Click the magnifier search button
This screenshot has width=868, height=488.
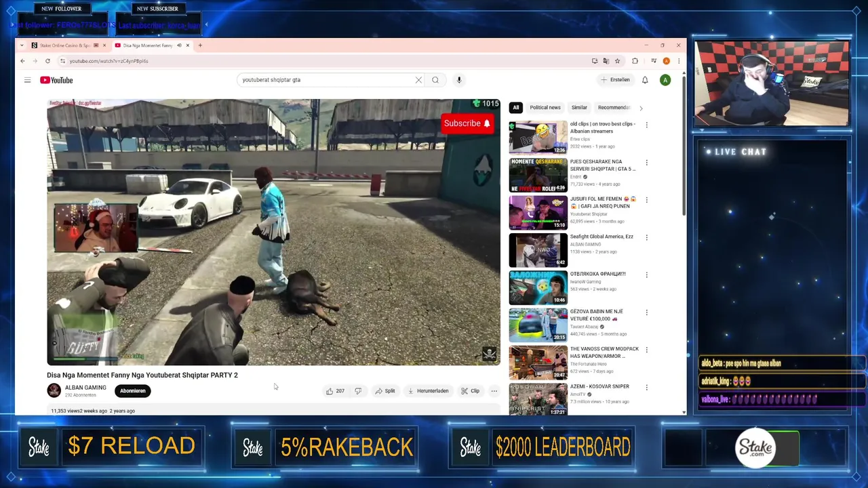click(x=435, y=80)
